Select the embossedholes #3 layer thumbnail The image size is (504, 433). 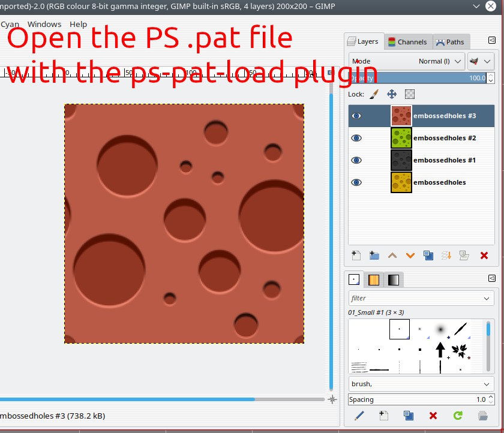click(x=401, y=116)
